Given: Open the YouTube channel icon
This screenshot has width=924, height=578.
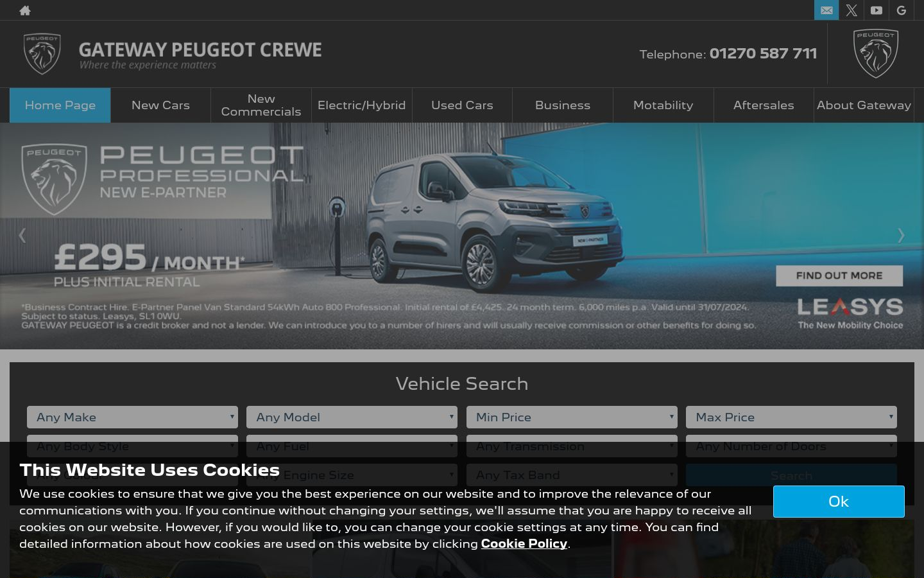Looking at the screenshot, I should (x=877, y=10).
